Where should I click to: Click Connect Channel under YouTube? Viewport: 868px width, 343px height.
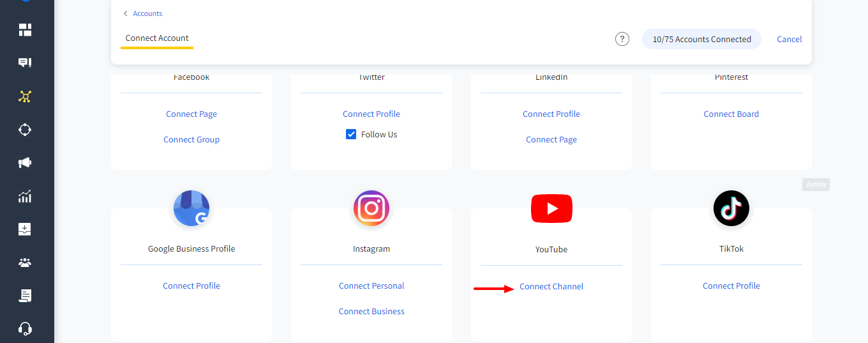pos(551,286)
